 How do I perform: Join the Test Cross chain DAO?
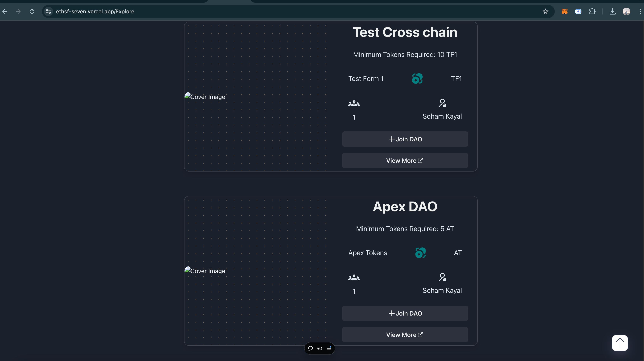click(405, 139)
